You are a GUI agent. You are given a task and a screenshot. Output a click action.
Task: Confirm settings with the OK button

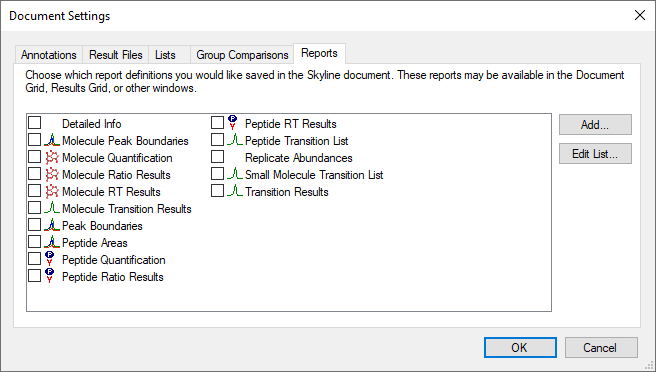[520, 348]
